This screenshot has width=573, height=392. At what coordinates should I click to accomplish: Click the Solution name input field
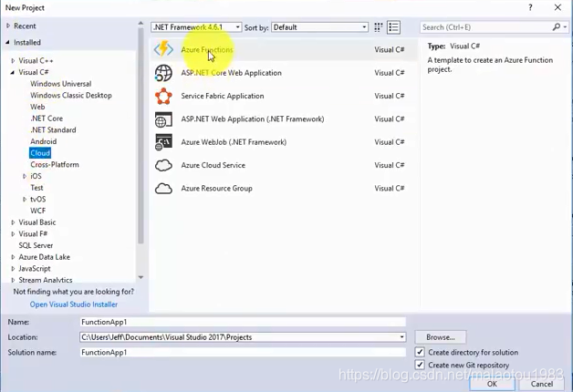(x=243, y=352)
